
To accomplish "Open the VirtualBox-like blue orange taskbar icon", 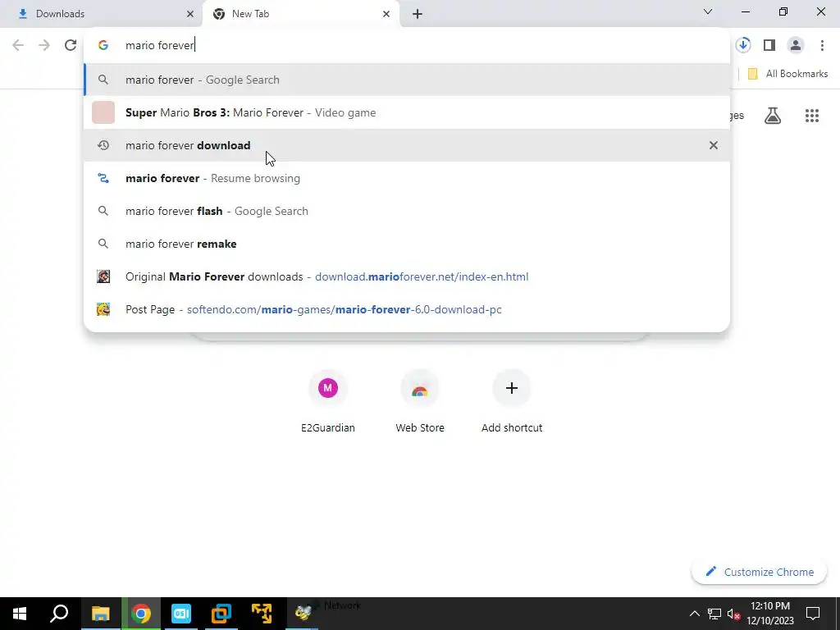I will click(x=221, y=614).
